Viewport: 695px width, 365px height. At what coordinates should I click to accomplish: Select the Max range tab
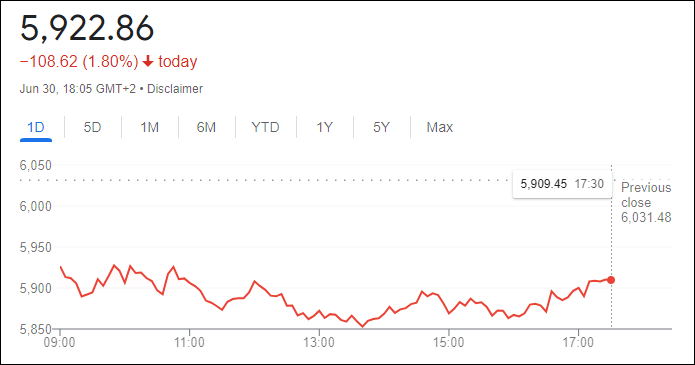(x=440, y=128)
